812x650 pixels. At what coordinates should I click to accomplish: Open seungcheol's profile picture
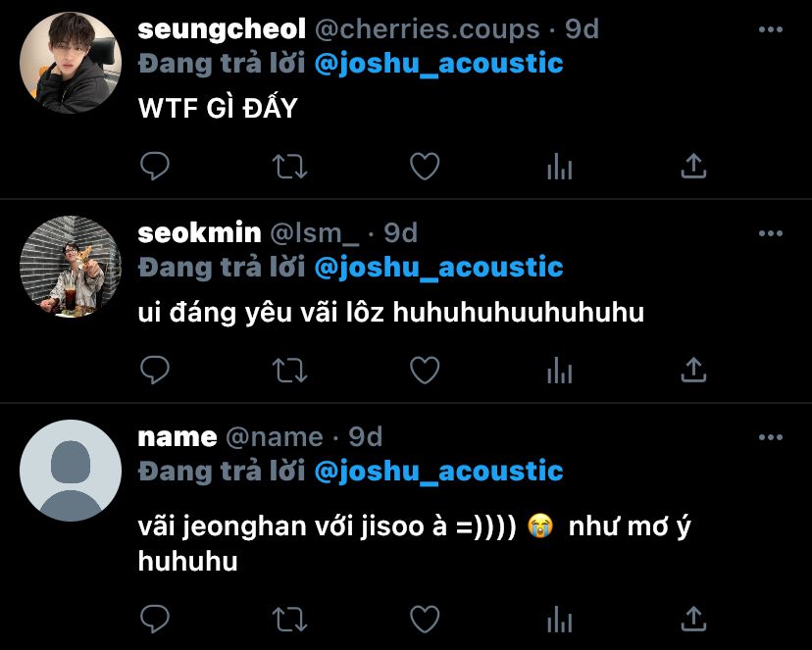[71, 63]
